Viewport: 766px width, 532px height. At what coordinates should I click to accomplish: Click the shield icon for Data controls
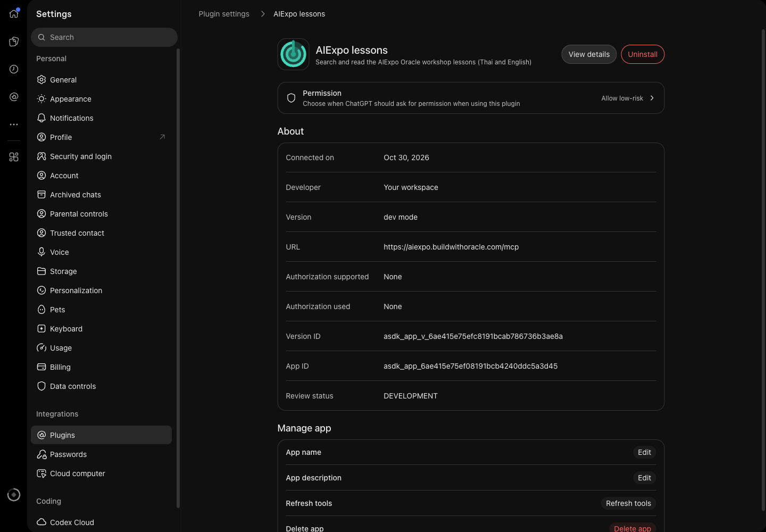point(41,386)
